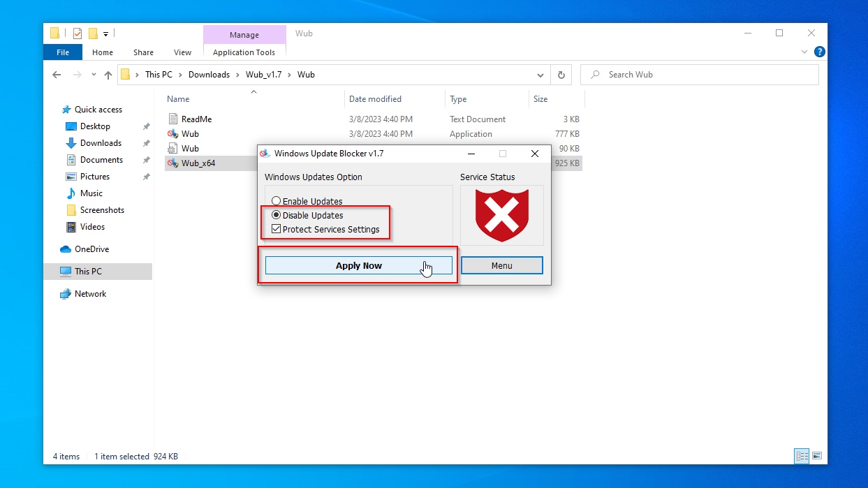Open the Application Tools tab
Image resolution: width=868 pixels, height=488 pixels.
tap(244, 52)
